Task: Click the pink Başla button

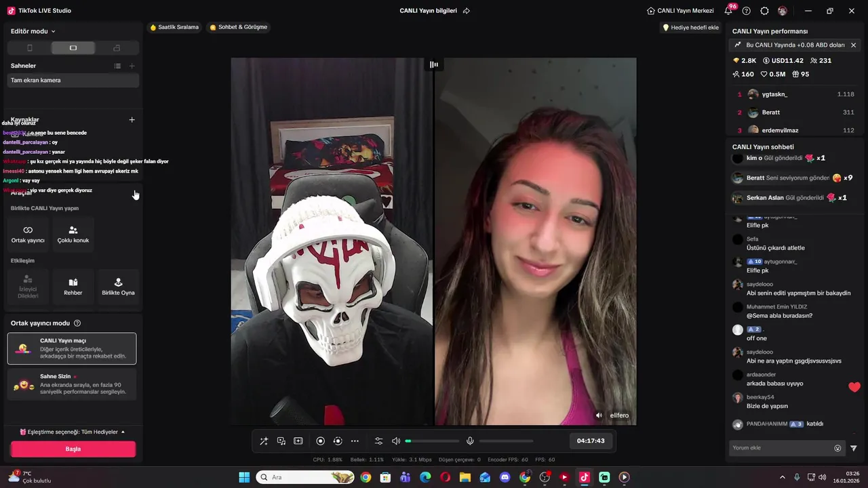Action: point(73,449)
